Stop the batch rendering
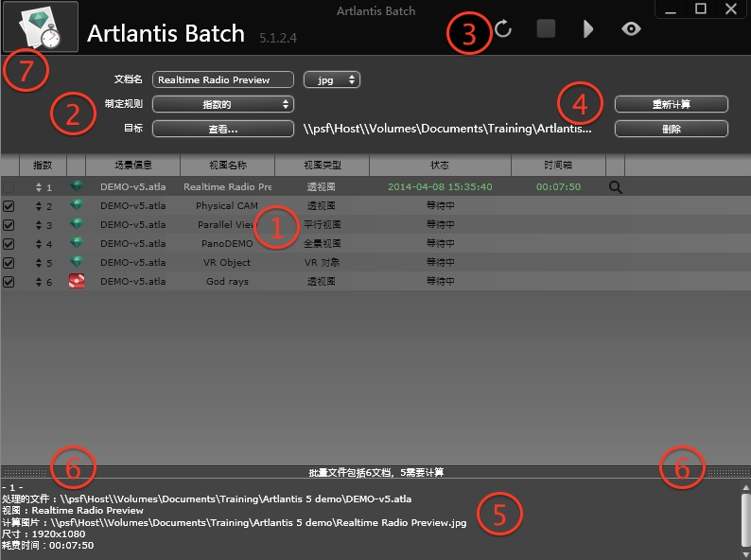Image resolution: width=751 pixels, height=560 pixels. tap(546, 28)
